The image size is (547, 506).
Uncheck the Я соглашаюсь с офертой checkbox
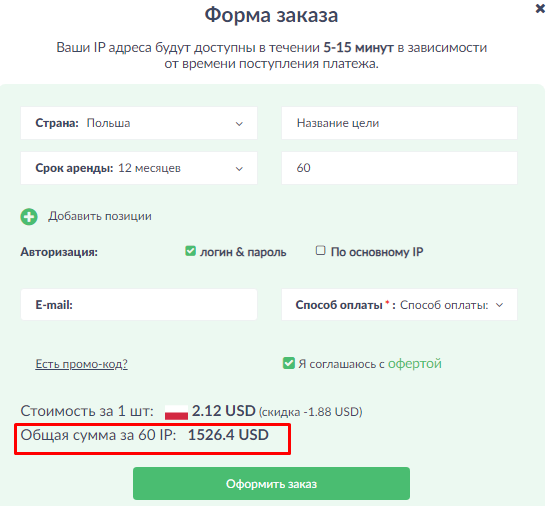pos(289,363)
